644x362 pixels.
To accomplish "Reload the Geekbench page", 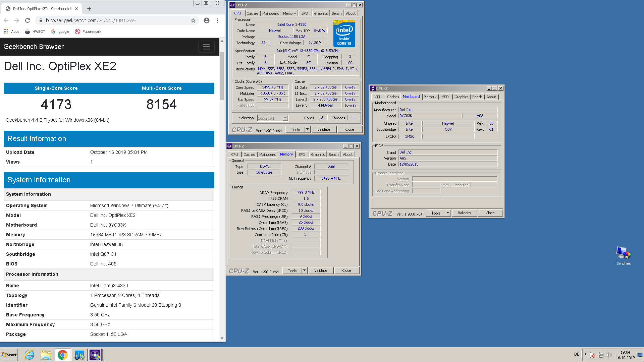I will point(28,20).
